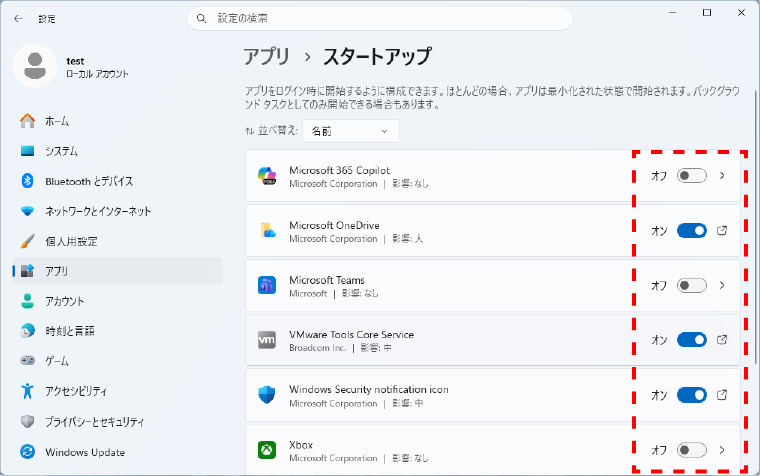Click the ホーム house icon
This screenshot has width=760, height=476.
pyautogui.click(x=28, y=121)
